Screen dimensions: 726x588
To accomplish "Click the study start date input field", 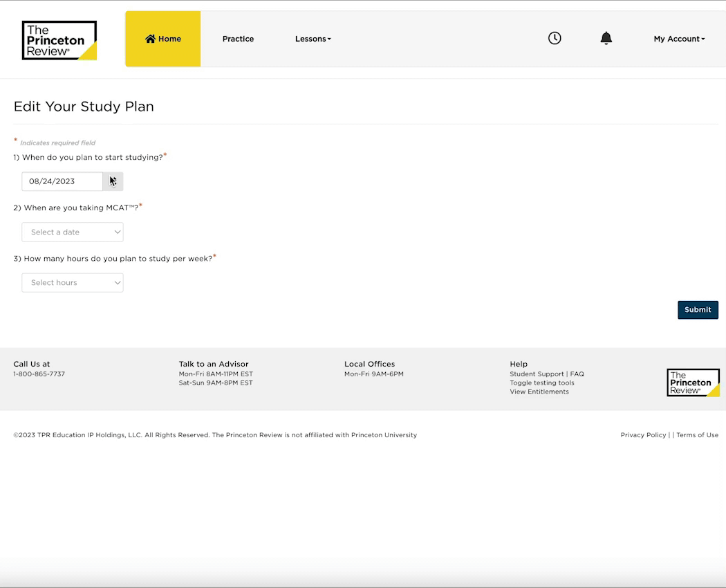I will click(62, 181).
